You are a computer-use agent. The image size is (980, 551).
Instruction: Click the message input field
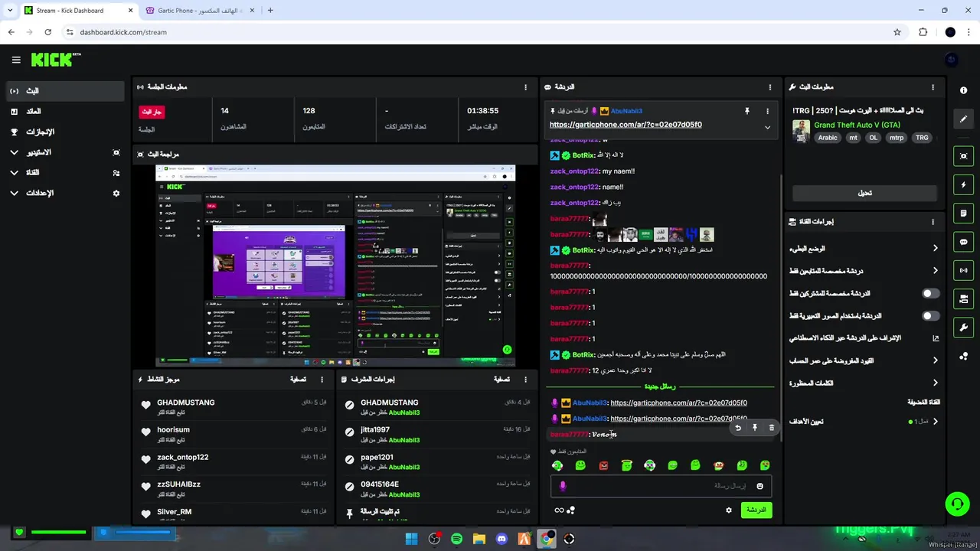(660, 486)
